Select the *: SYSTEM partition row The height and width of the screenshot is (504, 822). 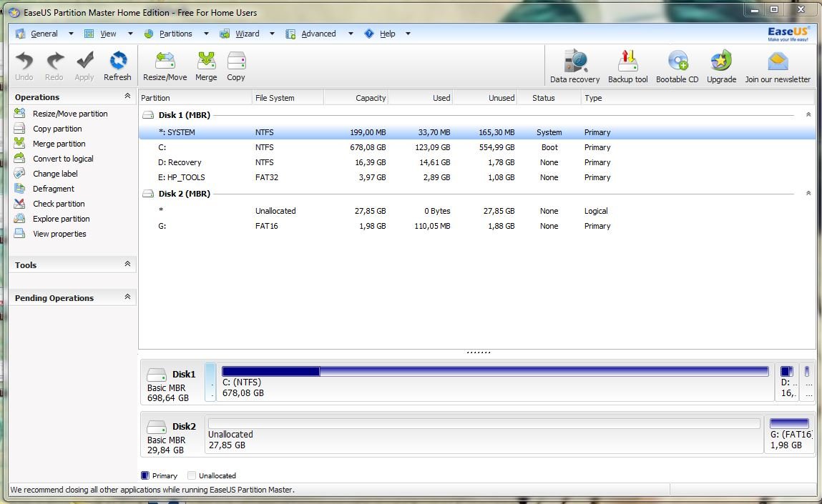point(477,132)
